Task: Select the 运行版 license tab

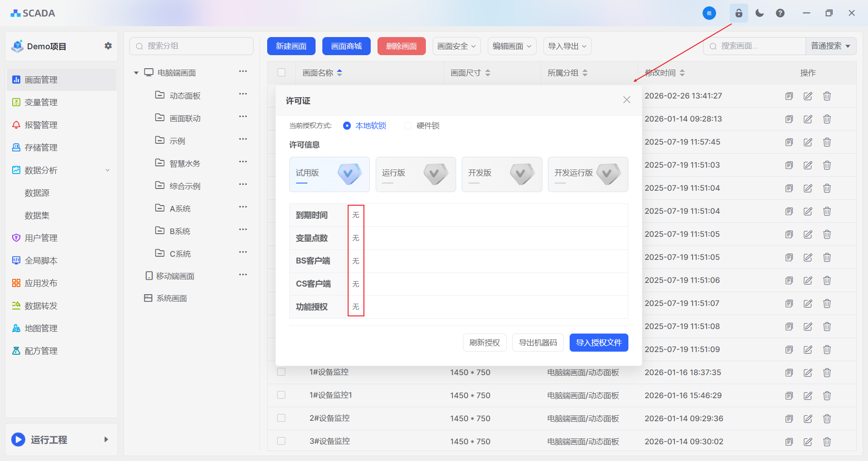Action: pyautogui.click(x=415, y=174)
